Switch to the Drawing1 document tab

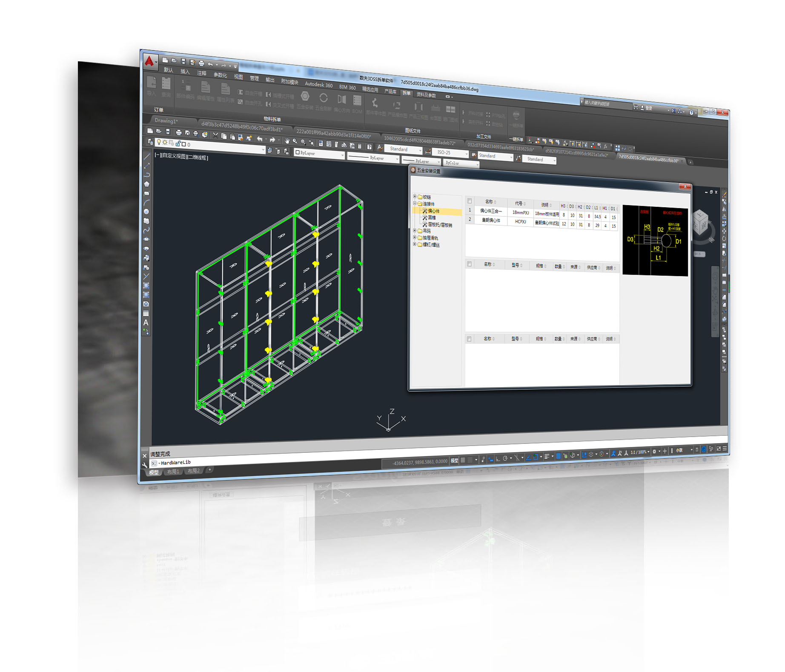(166, 121)
